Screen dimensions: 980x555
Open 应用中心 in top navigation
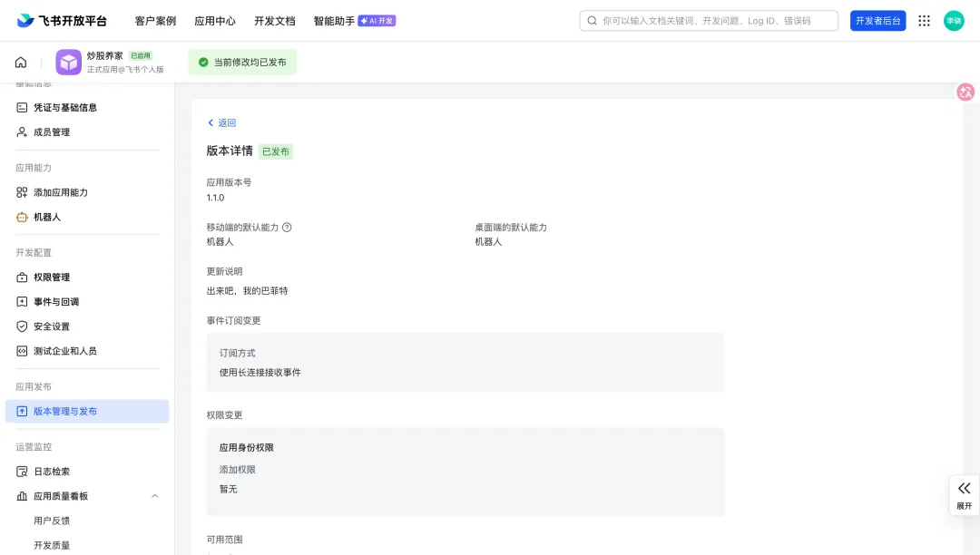coord(215,21)
